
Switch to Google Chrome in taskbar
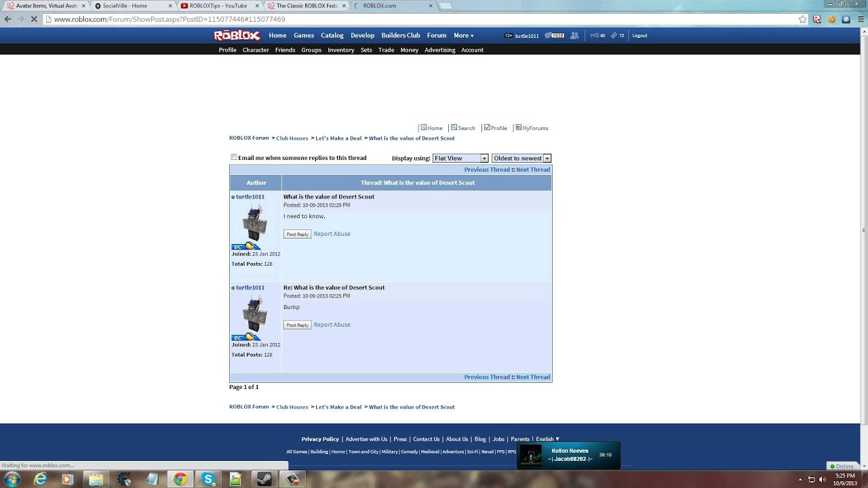(x=180, y=479)
